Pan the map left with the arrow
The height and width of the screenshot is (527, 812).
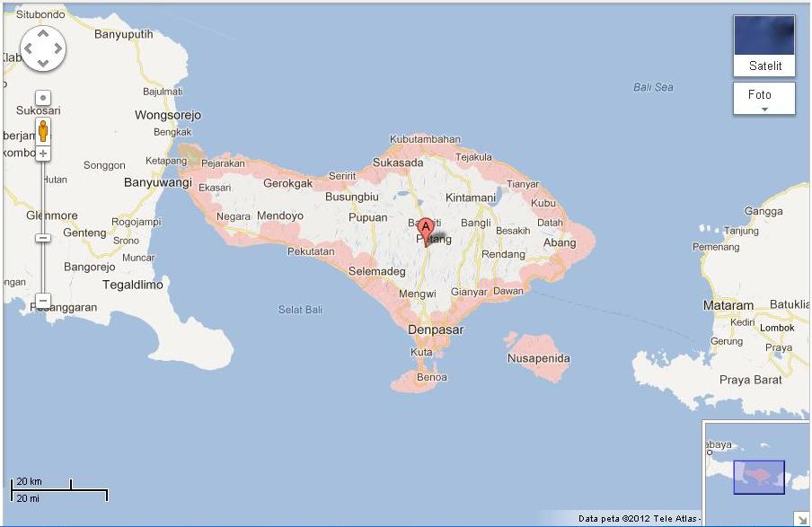point(28,48)
